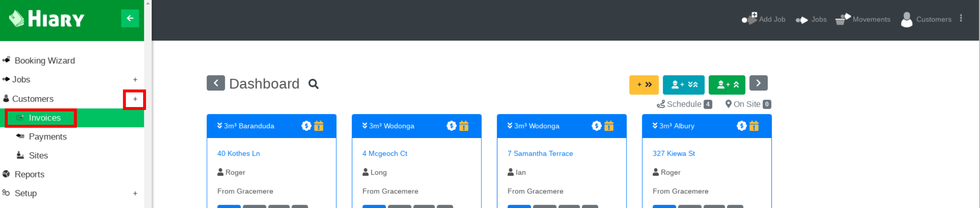Click 'From Gracemere' on Kiewa St card
This screenshot has height=208, width=980.
click(680, 191)
